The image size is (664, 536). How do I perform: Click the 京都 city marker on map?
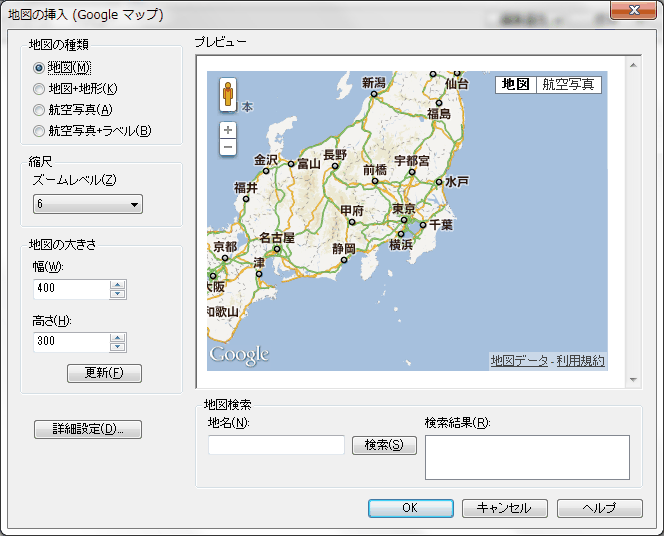(225, 258)
